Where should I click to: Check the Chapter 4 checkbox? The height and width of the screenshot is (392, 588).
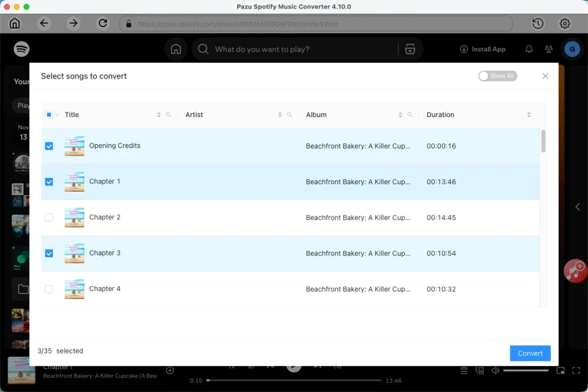click(x=49, y=289)
